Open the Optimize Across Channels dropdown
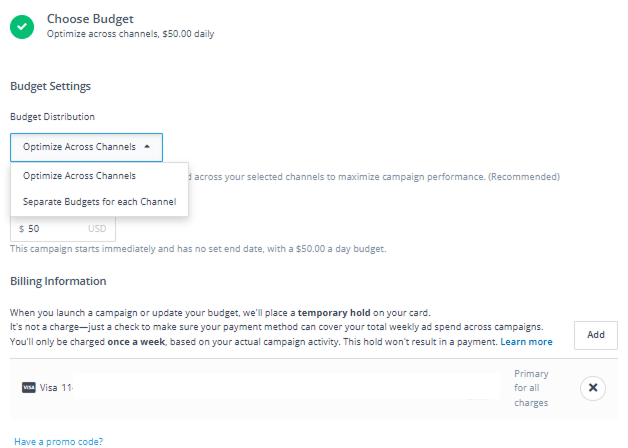Viewport: 628px width, 448px height. (x=86, y=147)
